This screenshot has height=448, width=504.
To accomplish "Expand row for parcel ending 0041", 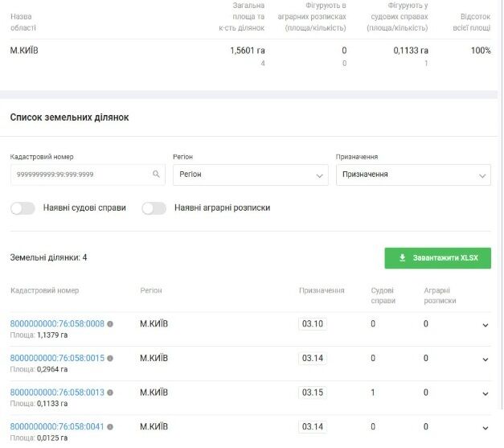I will pyautogui.click(x=485, y=428).
